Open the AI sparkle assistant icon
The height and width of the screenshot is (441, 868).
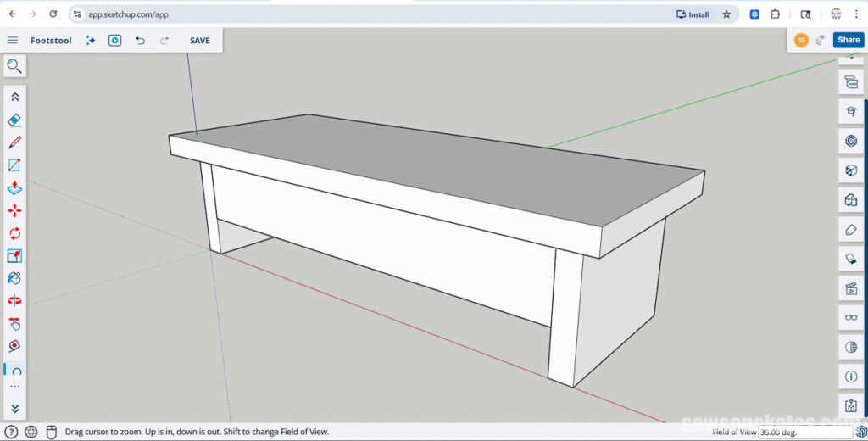pyautogui.click(x=91, y=41)
